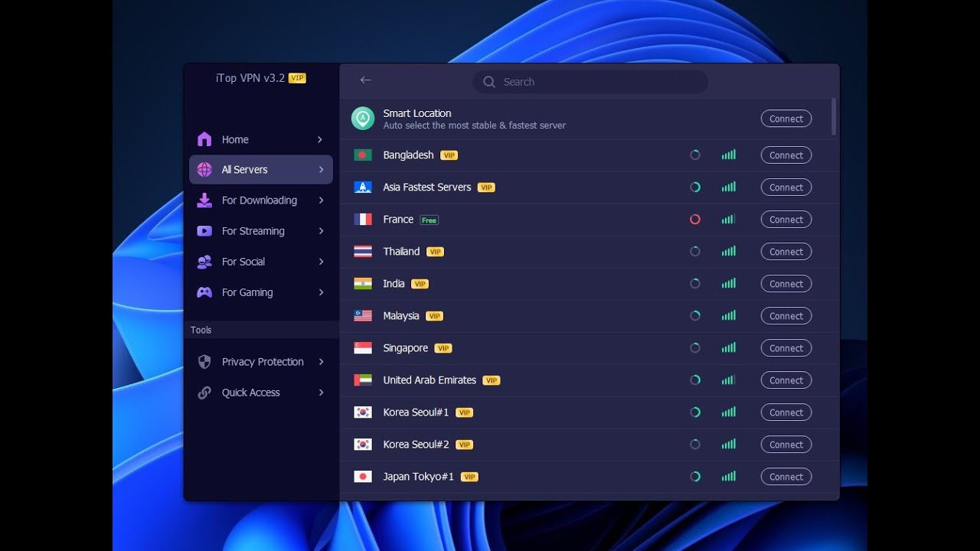Click the For Streaming video icon
The image size is (980, 551).
click(204, 231)
